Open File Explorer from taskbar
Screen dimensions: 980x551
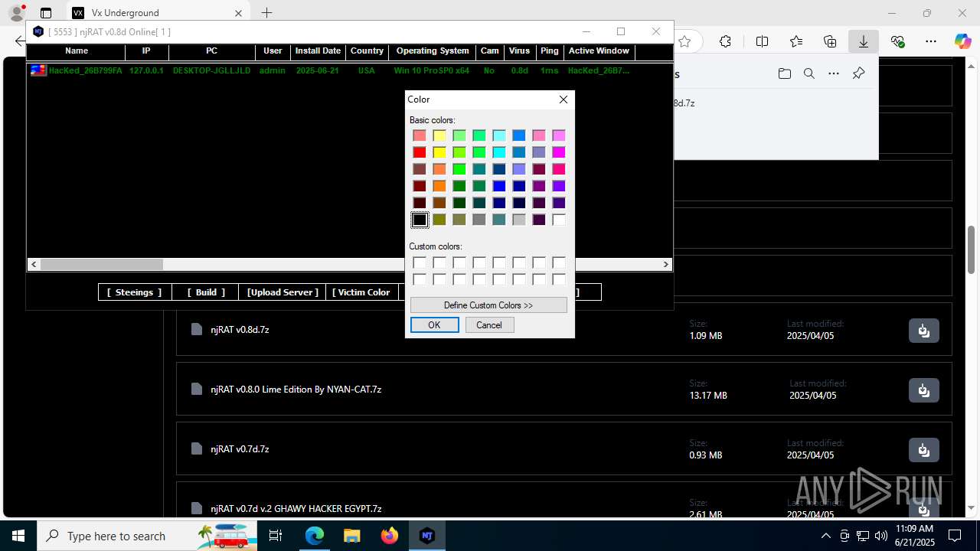[x=352, y=536]
